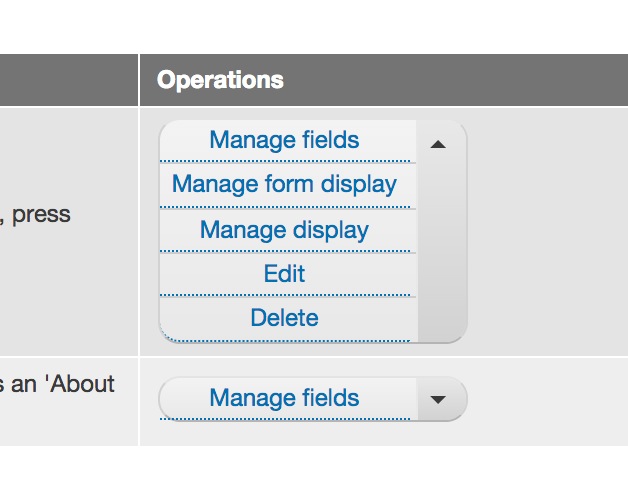Select Manage form display
Viewport: 628px width, 482px height.
tap(284, 185)
